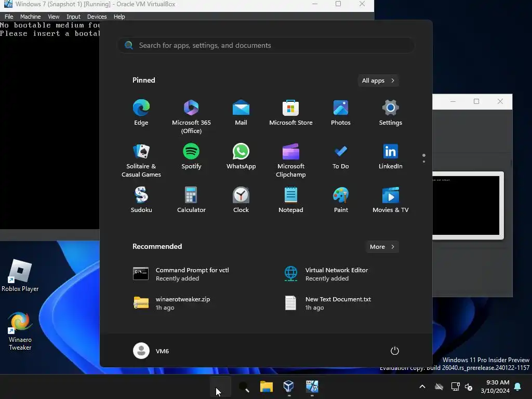This screenshot has width=532, height=399.
Task: Expand the All apps list
Action: (378, 81)
